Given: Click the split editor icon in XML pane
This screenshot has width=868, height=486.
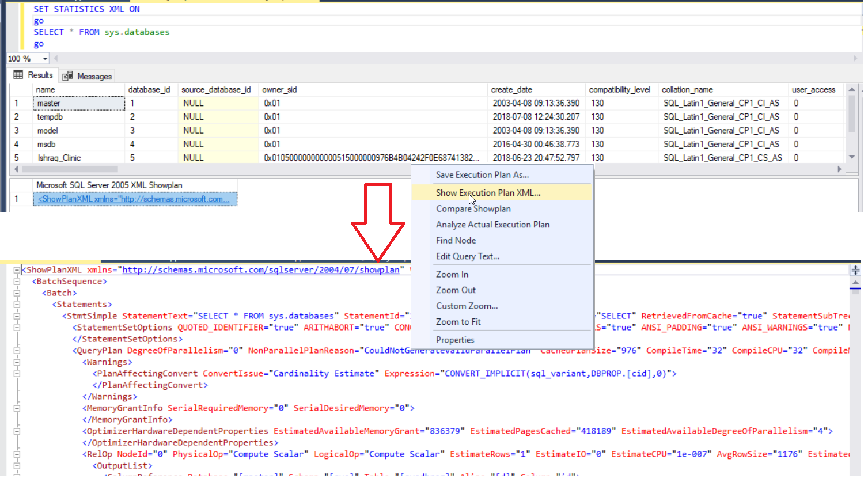Looking at the screenshot, I should [x=855, y=270].
